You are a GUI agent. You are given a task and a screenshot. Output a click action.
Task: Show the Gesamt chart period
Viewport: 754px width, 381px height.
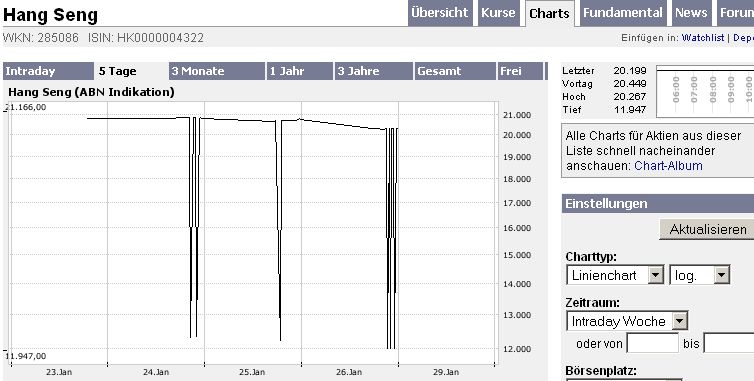(x=455, y=71)
